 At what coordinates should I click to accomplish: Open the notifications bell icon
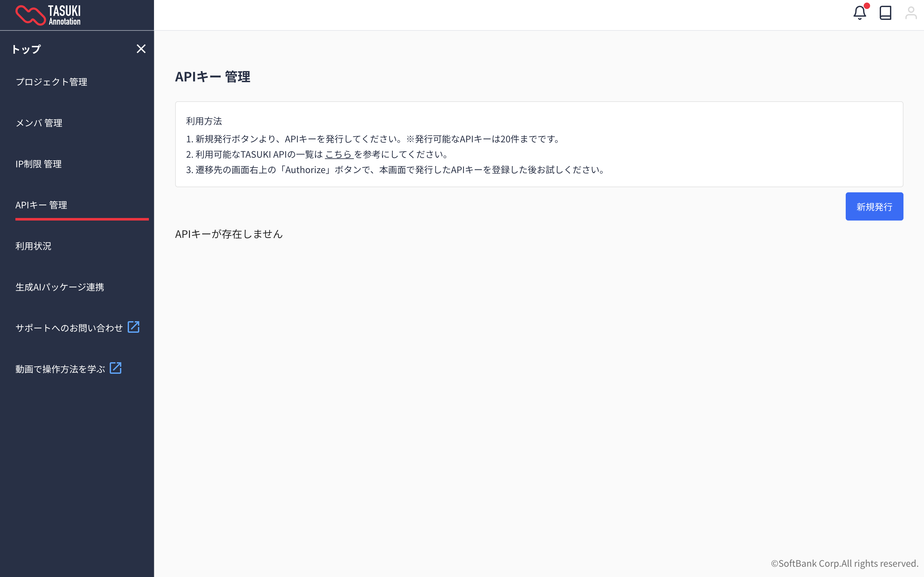tap(860, 13)
